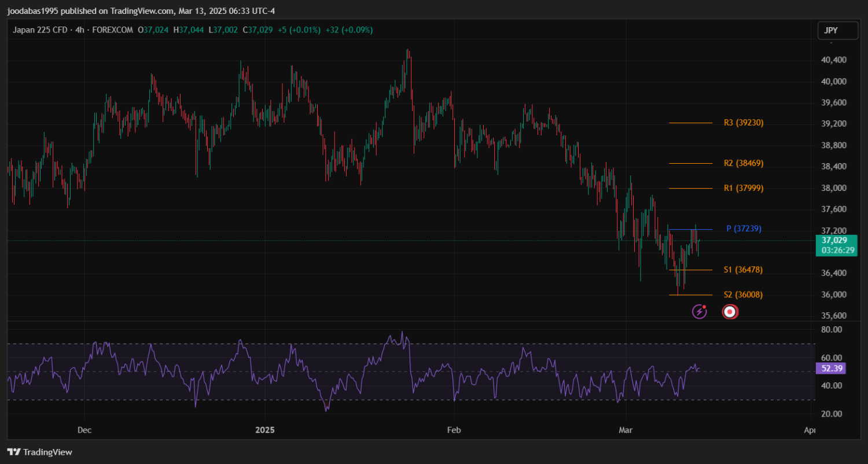The width and height of the screenshot is (868, 464).
Task: Click the R1 (37999) pivot label
Action: tap(744, 188)
